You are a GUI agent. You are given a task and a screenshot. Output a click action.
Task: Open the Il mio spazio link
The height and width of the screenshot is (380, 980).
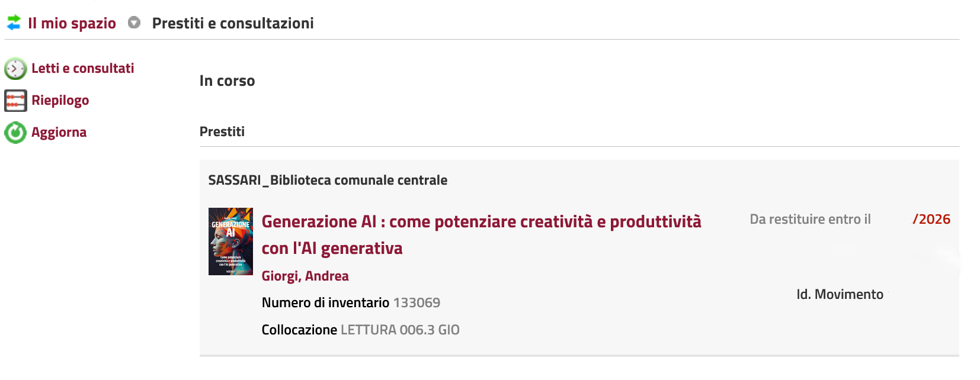pyautogui.click(x=72, y=23)
